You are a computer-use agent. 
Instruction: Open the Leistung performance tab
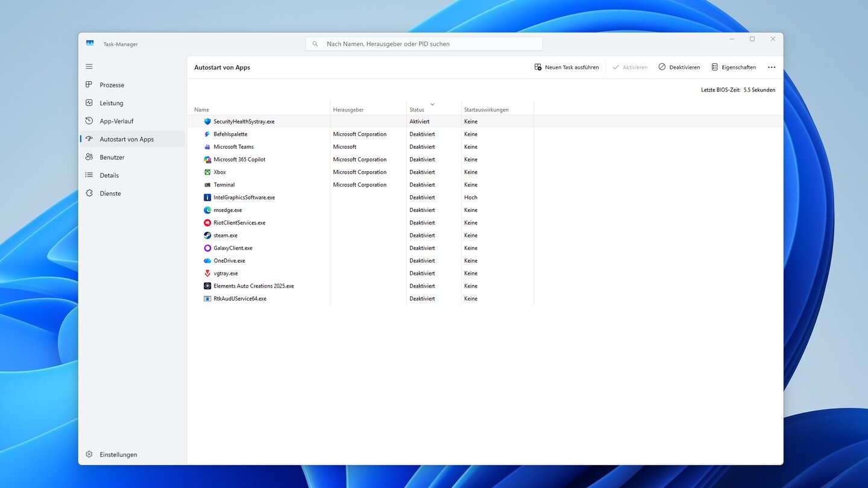(x=111, y=103)
